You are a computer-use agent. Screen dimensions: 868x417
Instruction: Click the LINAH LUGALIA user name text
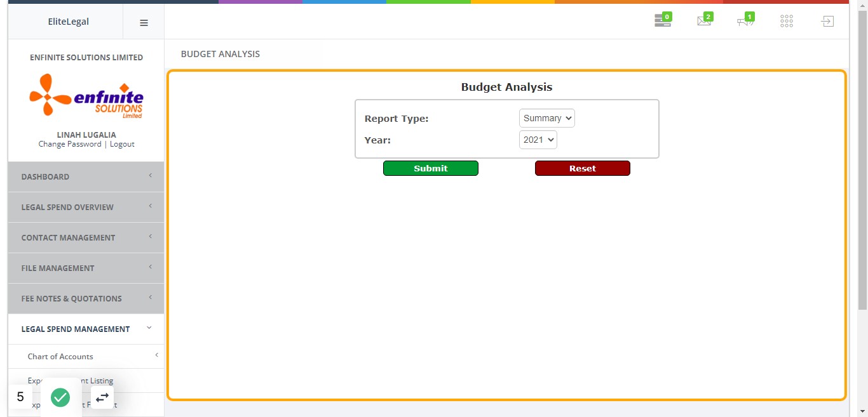pos(86,135)
